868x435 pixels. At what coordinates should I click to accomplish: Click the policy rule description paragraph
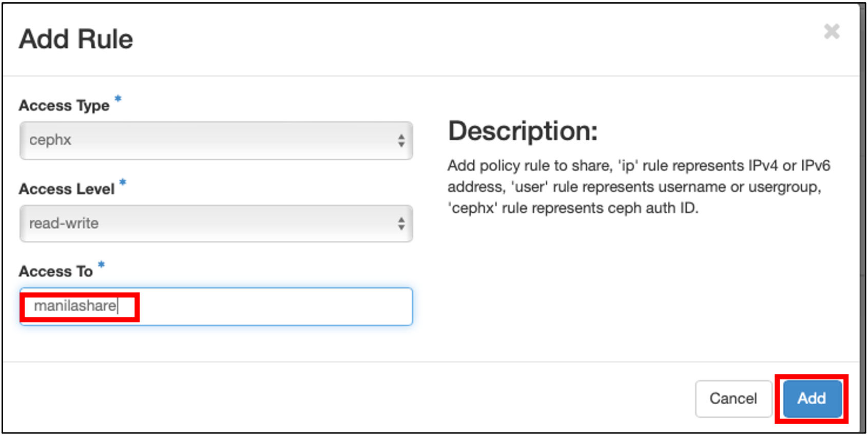[x=638, y=187]
